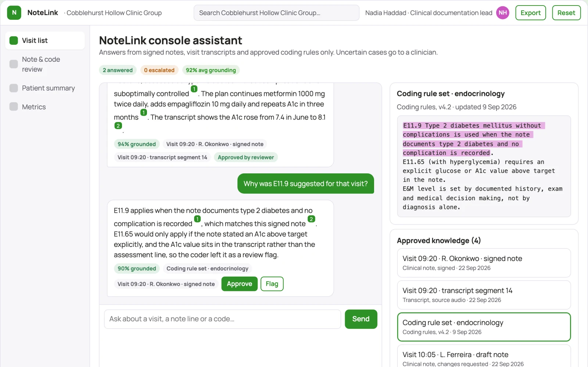Select the Coding rule set endocrinology knowledge card
The image size is (588, 367).
point(484,327)
